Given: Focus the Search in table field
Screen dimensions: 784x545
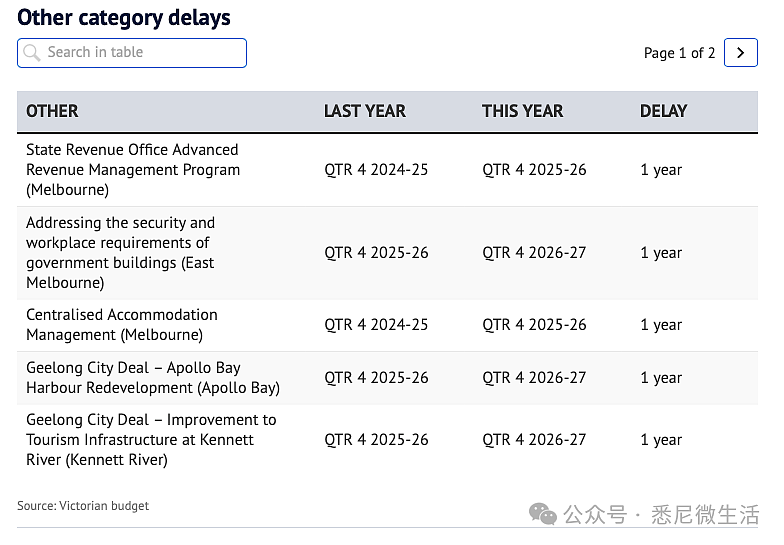Looking at the screenshot, I should click(132, 52).
